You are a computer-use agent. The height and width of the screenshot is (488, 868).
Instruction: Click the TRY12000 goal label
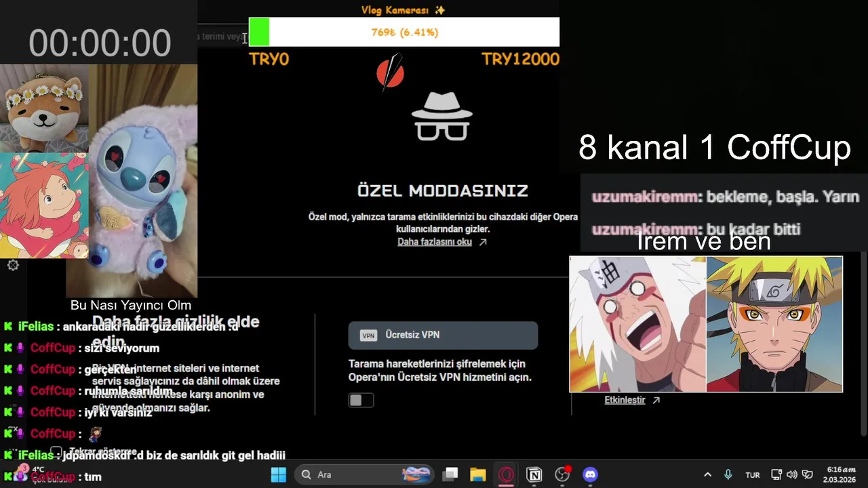[521, 59]
